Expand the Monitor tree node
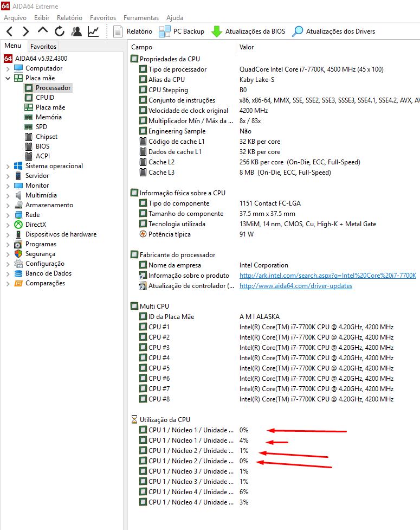420x530 pixels. point(8,186)
